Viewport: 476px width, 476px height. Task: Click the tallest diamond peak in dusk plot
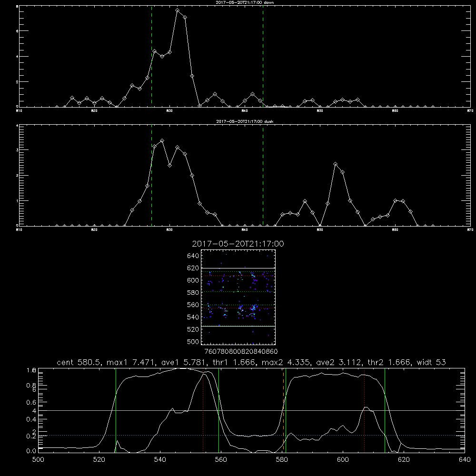(x=162, y=141)
